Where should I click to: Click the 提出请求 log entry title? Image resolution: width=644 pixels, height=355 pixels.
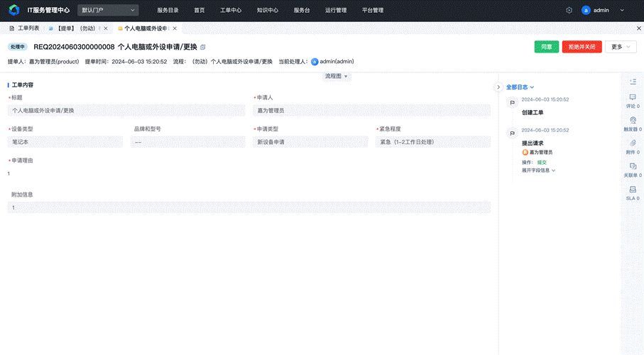click(x=533, y=143)
